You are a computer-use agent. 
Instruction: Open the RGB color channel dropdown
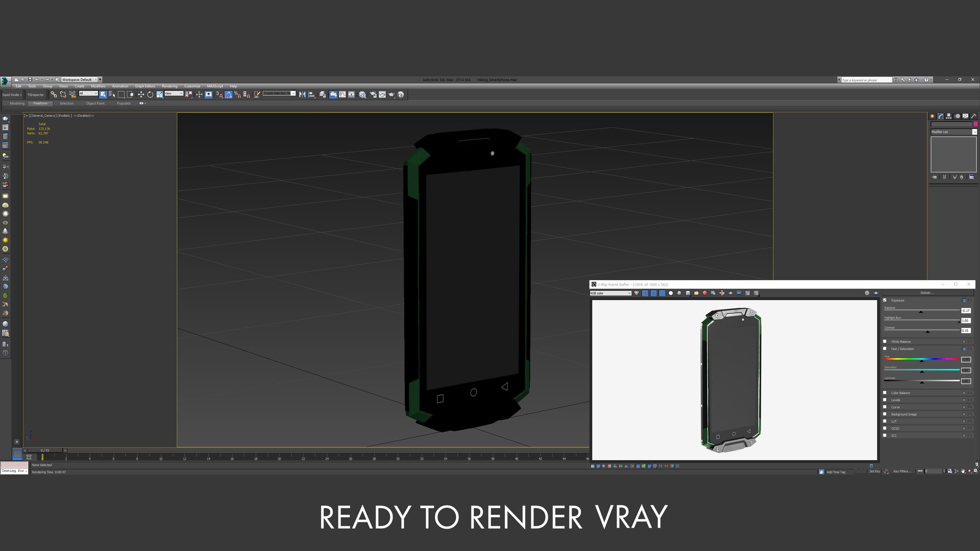611,293
